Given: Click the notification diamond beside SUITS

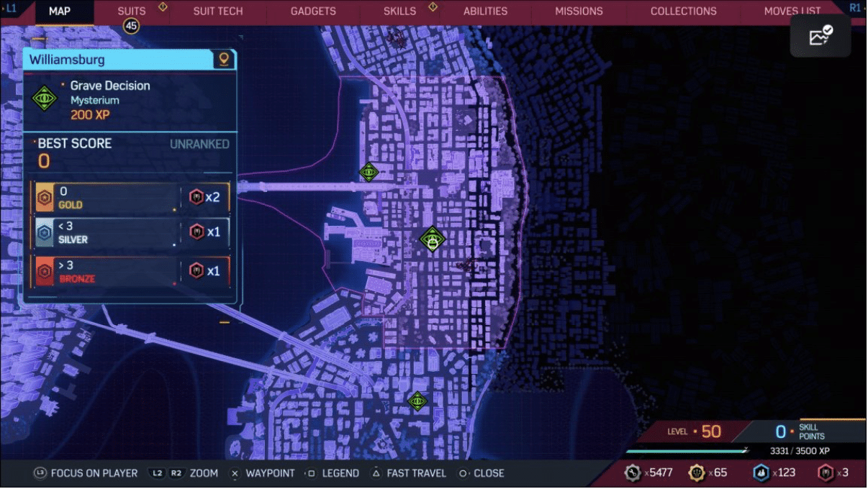Looking at the screenshot, I should pos(162,7).
